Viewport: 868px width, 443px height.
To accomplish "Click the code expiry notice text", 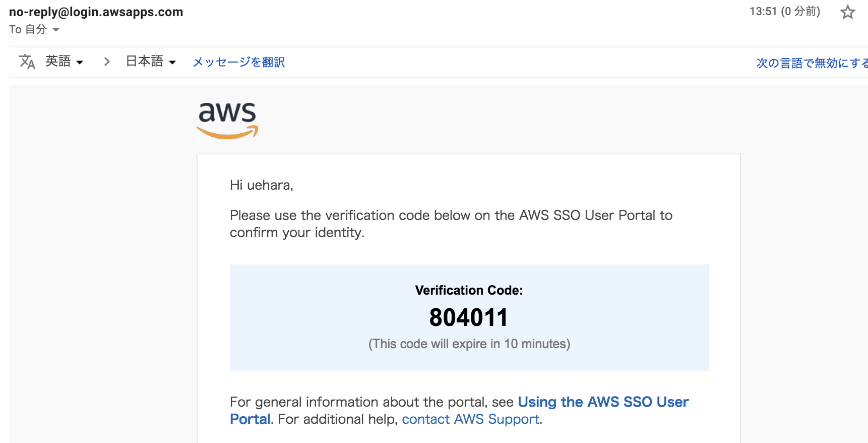I will point(469,344).
